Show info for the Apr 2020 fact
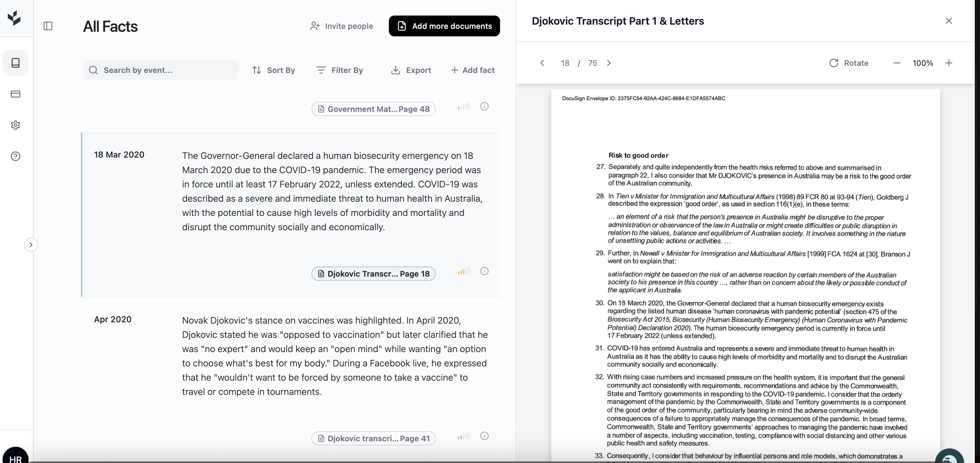 484,436
